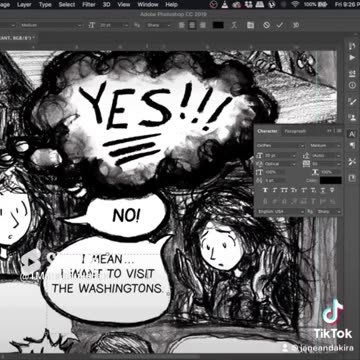Open anti-alias Sharp dropdown in Character panel
The image size is (360, 360).
click(x=328, y=212)
